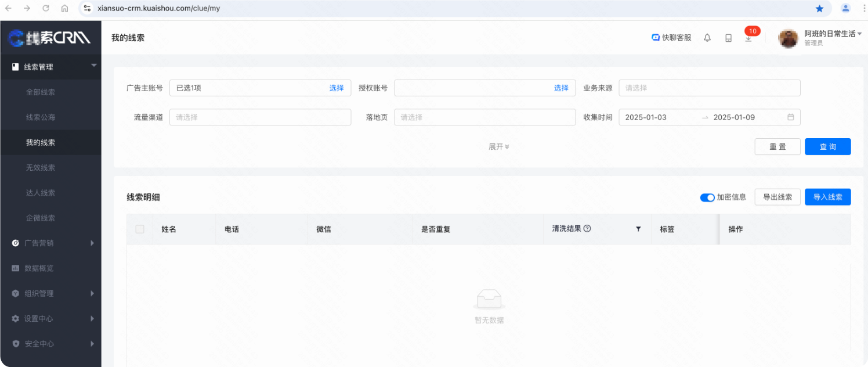The image size is (868, 367).
Task: Expand the 展开 filter options
Action: point(499,146)
